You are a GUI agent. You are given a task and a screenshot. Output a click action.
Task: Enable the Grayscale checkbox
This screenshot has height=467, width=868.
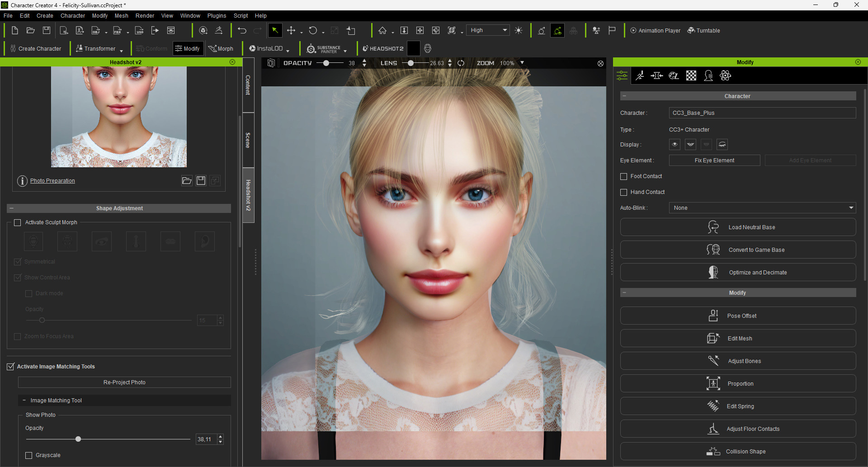coord(29,455)
